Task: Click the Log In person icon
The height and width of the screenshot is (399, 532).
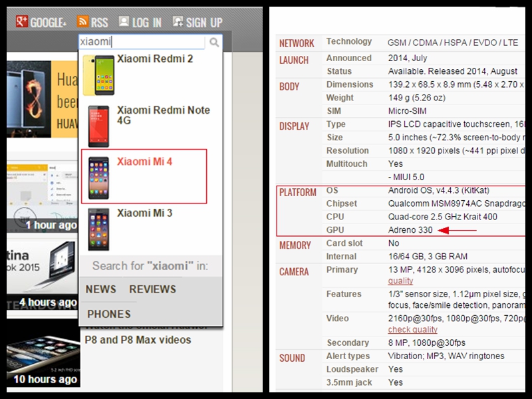Action: point(124,21)
